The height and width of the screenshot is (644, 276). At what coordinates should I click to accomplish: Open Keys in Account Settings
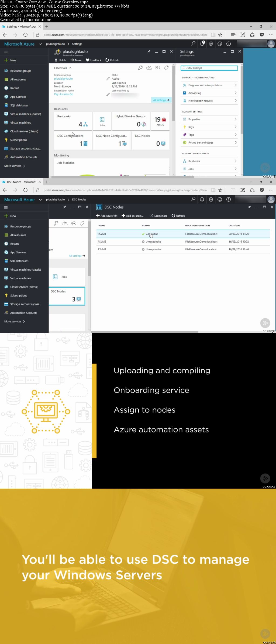[x=209, y=127]
